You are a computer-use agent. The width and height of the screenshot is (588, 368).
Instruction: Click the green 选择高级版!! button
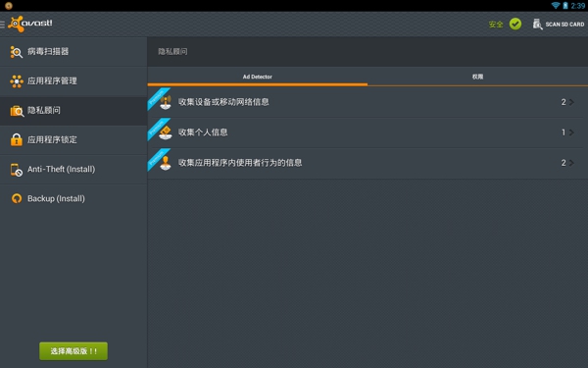73,351
